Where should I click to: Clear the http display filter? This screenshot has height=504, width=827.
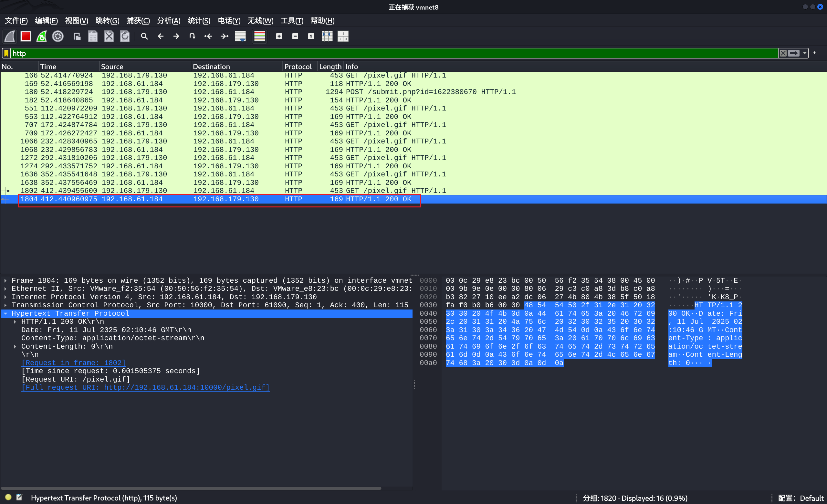tap(783, 53)
